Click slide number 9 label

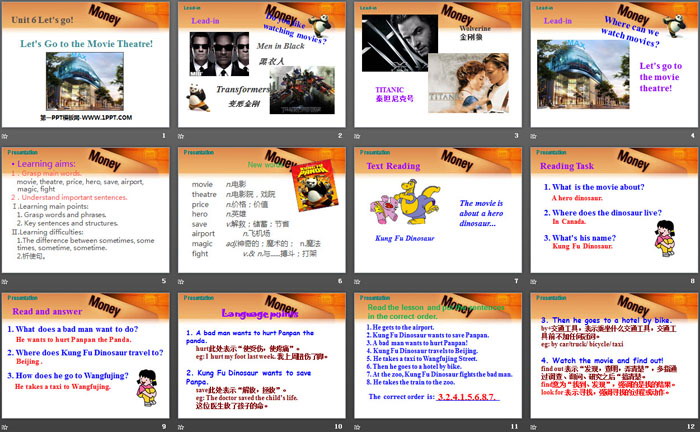point(164,426)
